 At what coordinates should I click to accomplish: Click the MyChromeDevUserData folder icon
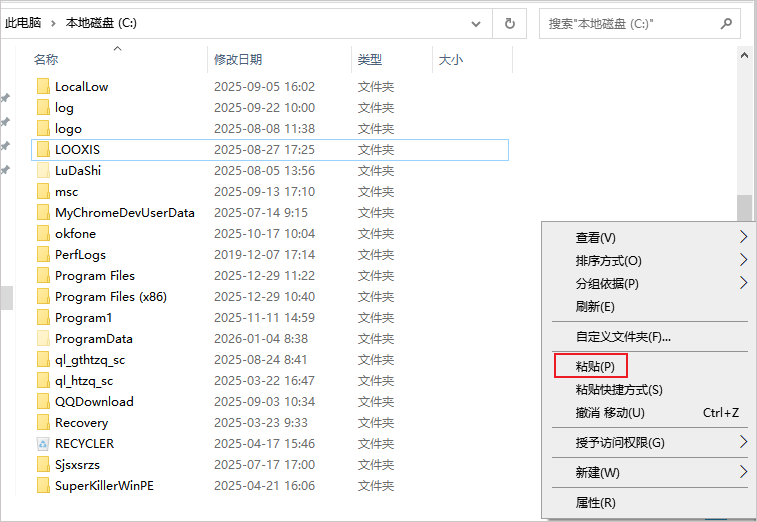pos(43,212)
